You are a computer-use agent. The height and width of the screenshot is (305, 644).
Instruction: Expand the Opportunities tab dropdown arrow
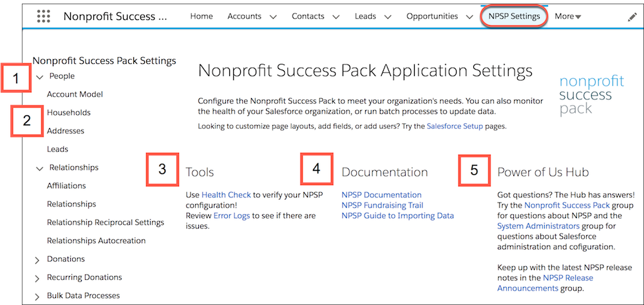470,17
